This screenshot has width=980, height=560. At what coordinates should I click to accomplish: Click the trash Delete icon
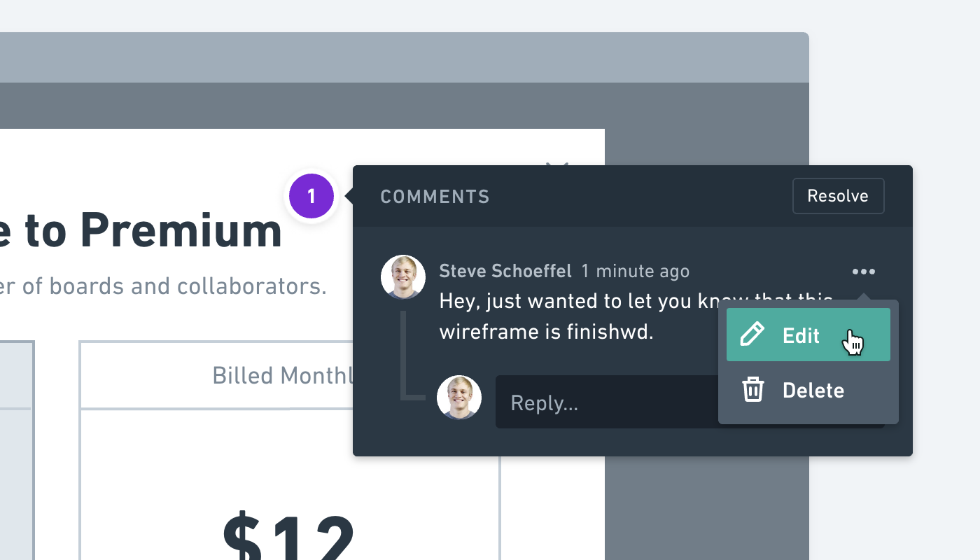[752, 390]
